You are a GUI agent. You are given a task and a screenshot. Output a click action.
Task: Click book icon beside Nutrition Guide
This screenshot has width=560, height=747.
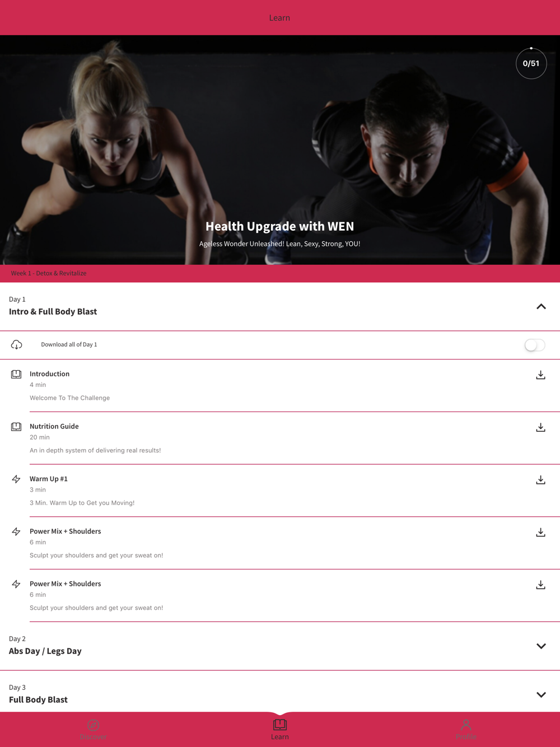16,427
